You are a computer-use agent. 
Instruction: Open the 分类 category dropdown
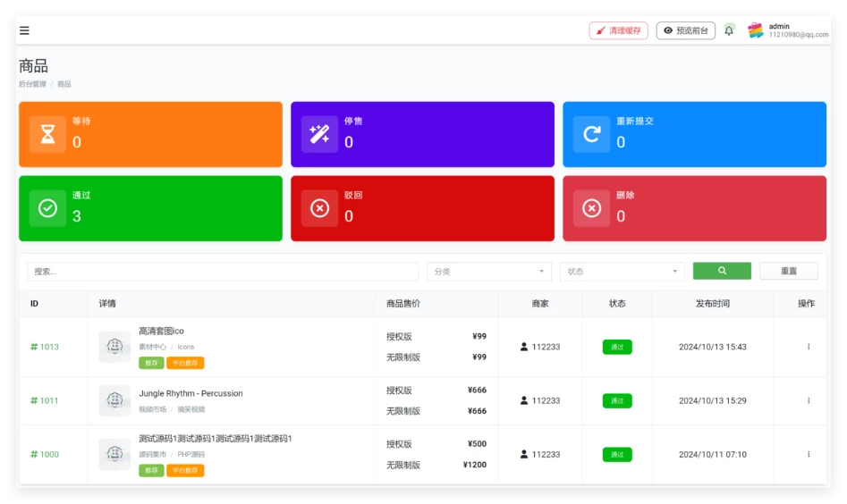click(488, 272)
